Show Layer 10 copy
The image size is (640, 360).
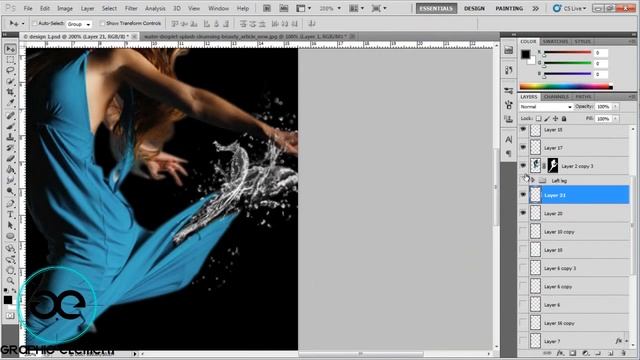click(x=523, y=231)
